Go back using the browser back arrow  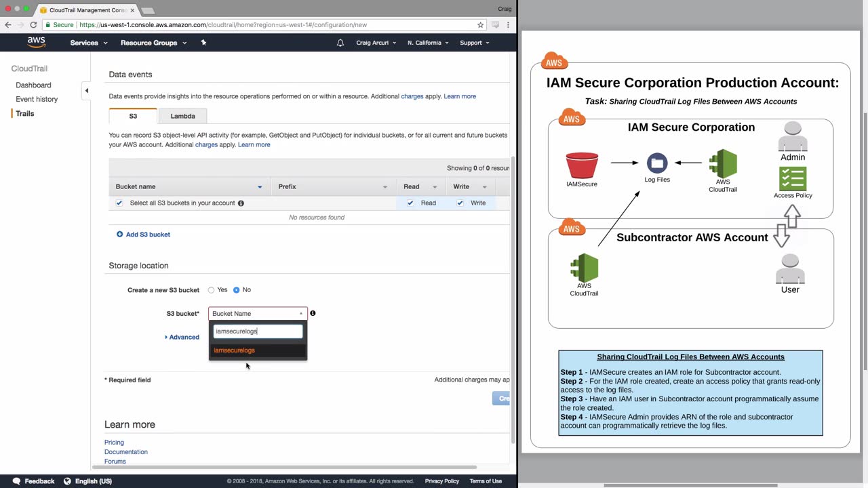coord(8,25)
